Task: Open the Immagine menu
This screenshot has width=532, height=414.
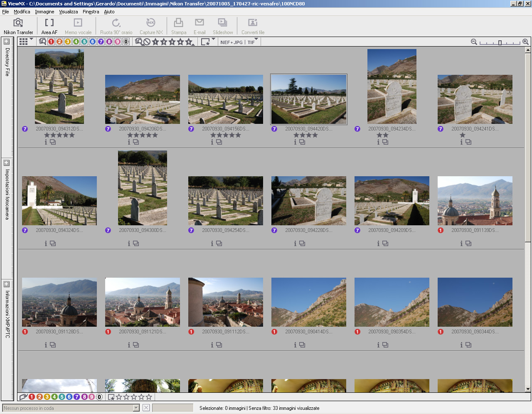Action: point(44,12)
